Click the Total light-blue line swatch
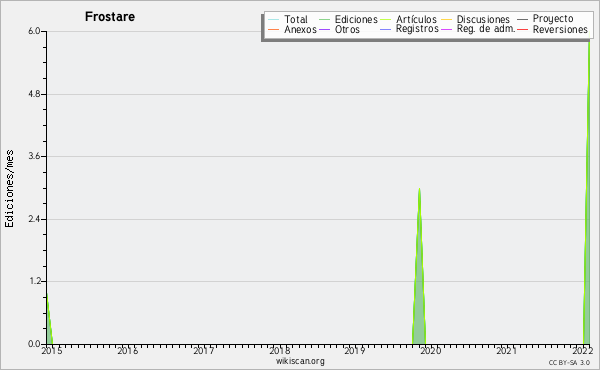Image resolution: width=600 pixels, height=370 pixels. 274,19
